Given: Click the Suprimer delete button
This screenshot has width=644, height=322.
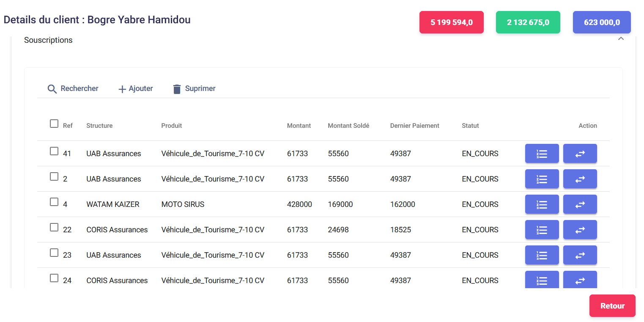Looking at the screenshot, I should tap(194, 89).
